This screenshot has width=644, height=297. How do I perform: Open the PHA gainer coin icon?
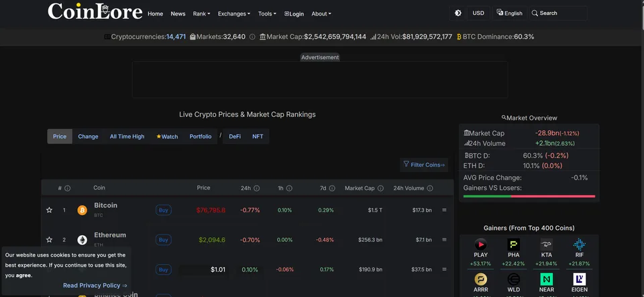coord(513,245)
